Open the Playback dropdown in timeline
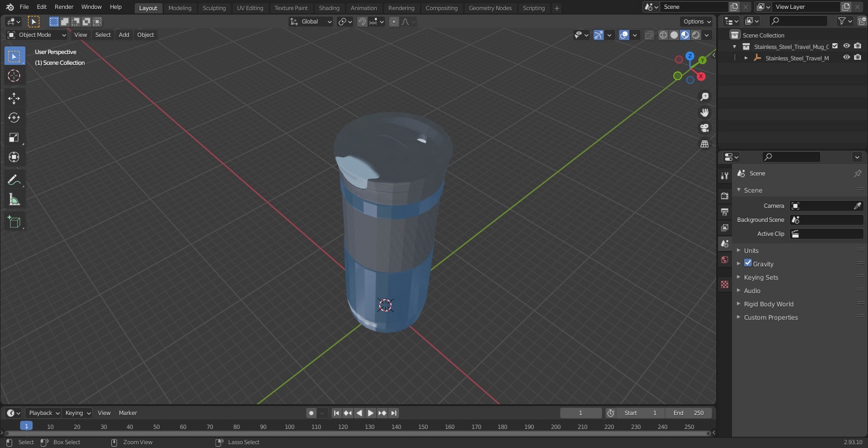Image resolution: width=868 pixels, height=448 pixels. click(x=43, y=413)
